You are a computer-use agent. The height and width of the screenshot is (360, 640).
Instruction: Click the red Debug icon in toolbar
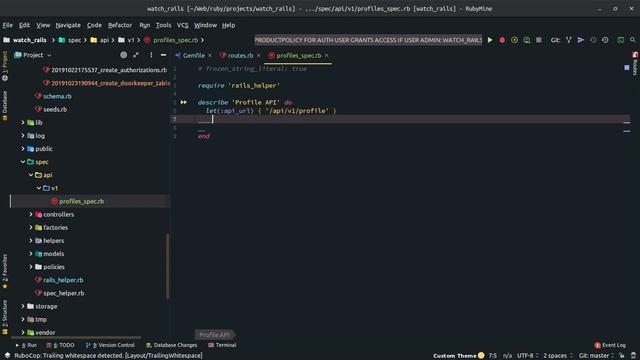[502, 40]
